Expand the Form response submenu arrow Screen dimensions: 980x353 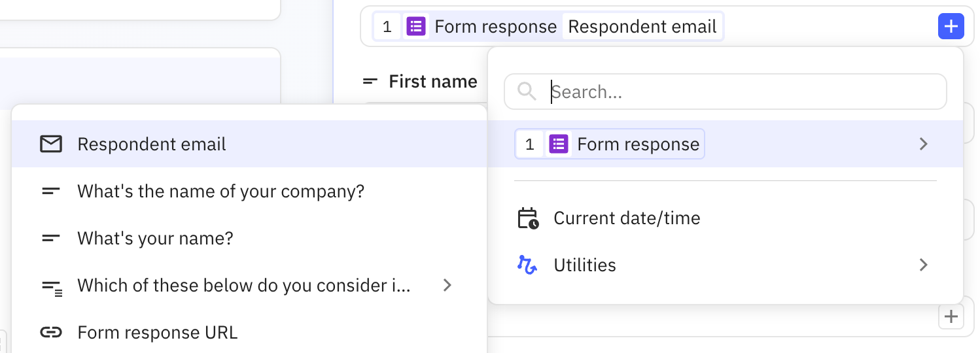923,144
